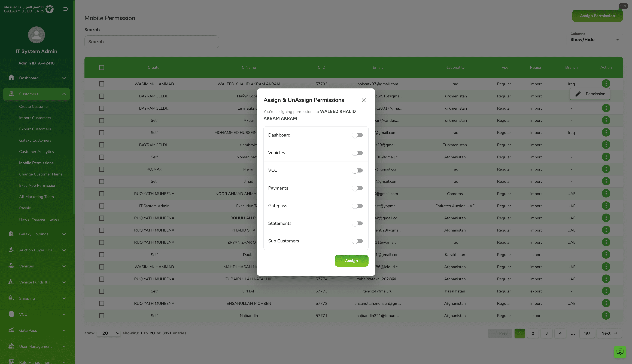Open Exec App Permission in sidebar

38,185
